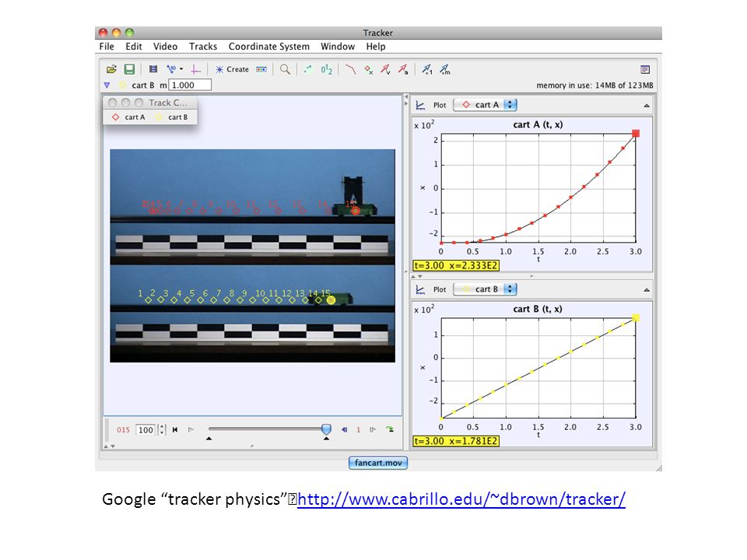
Task: Click the notes icon at toolbar right
Action: 645,69
